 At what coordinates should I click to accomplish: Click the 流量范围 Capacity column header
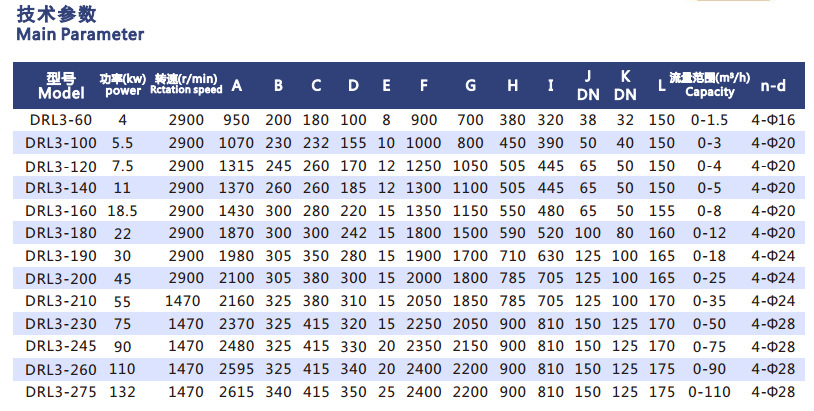709,85
